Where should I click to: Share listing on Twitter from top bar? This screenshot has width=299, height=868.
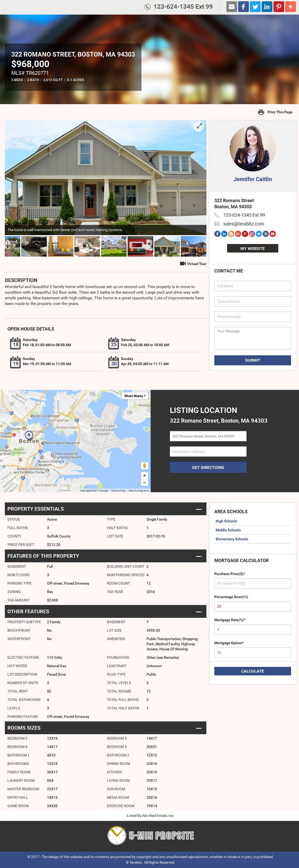255,7
